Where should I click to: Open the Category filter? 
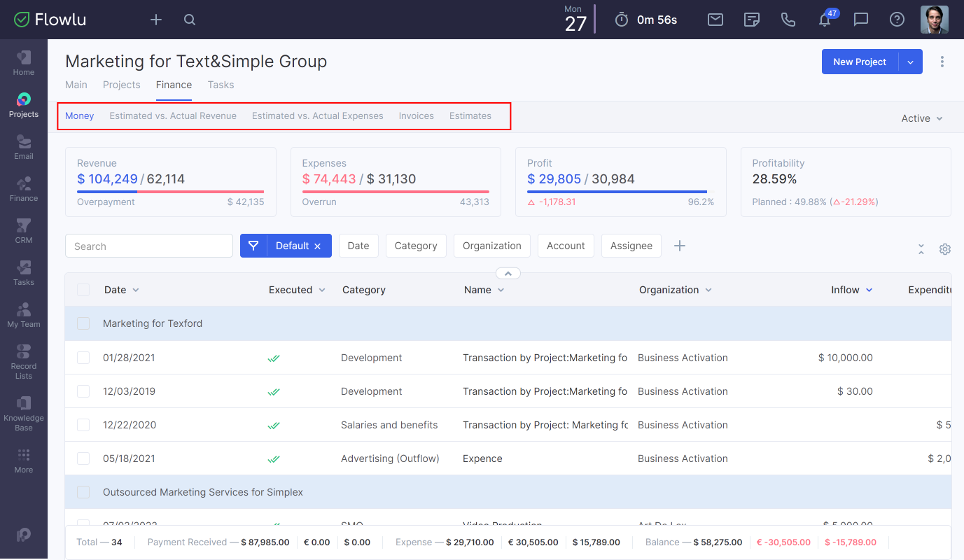416,246
